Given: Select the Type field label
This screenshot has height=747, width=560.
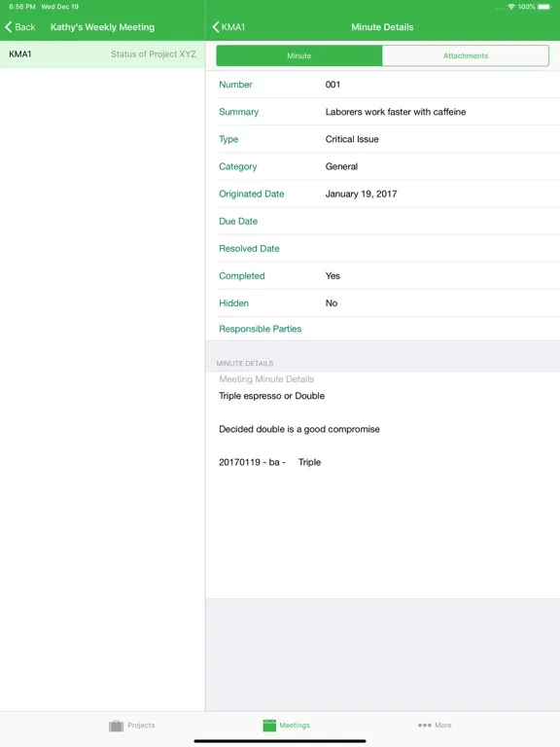Looking at the screenshot, I should (228, 139).
